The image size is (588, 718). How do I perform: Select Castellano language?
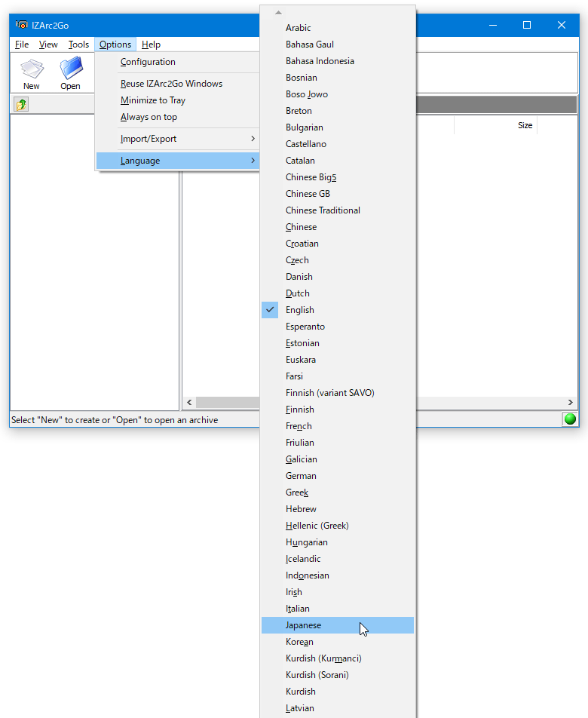pyautogui.click(x=338, y=144)
